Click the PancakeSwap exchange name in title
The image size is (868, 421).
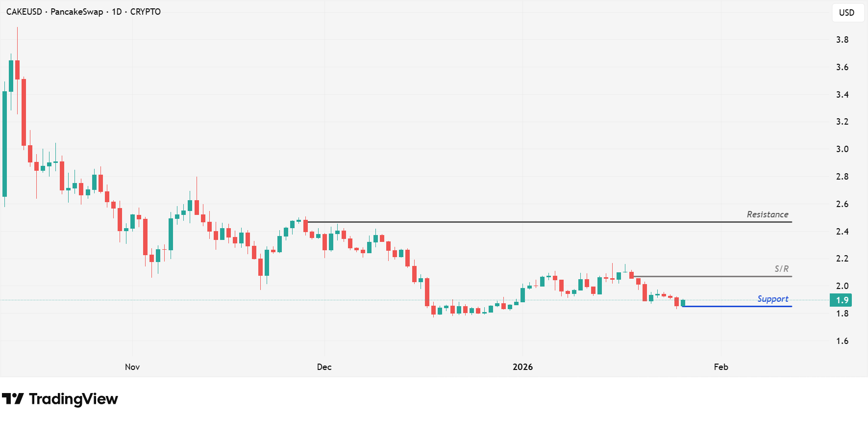coord(77,12)
